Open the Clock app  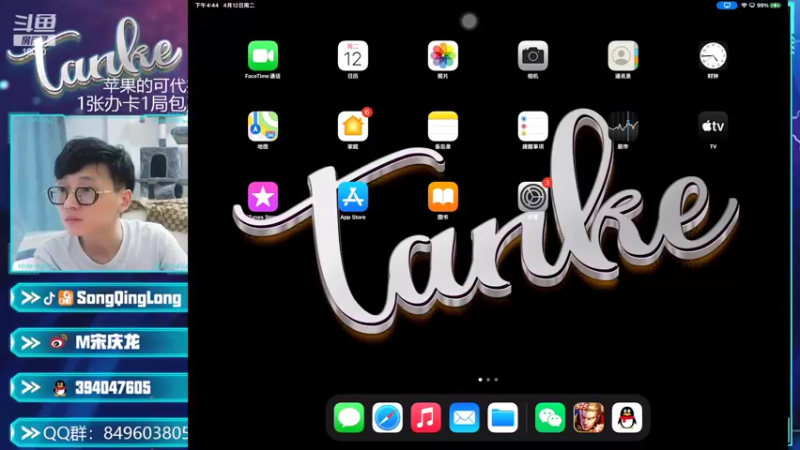(x=713, y=56)
